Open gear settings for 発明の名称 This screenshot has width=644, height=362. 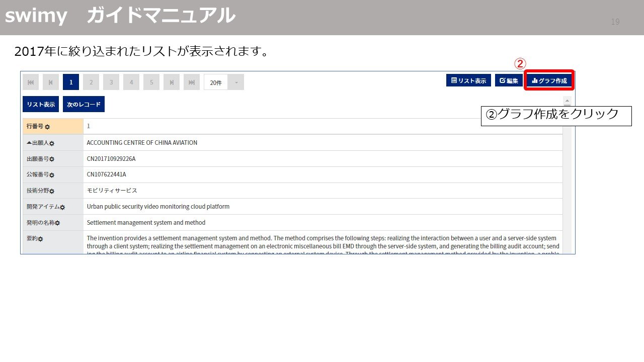click(58, 222)
